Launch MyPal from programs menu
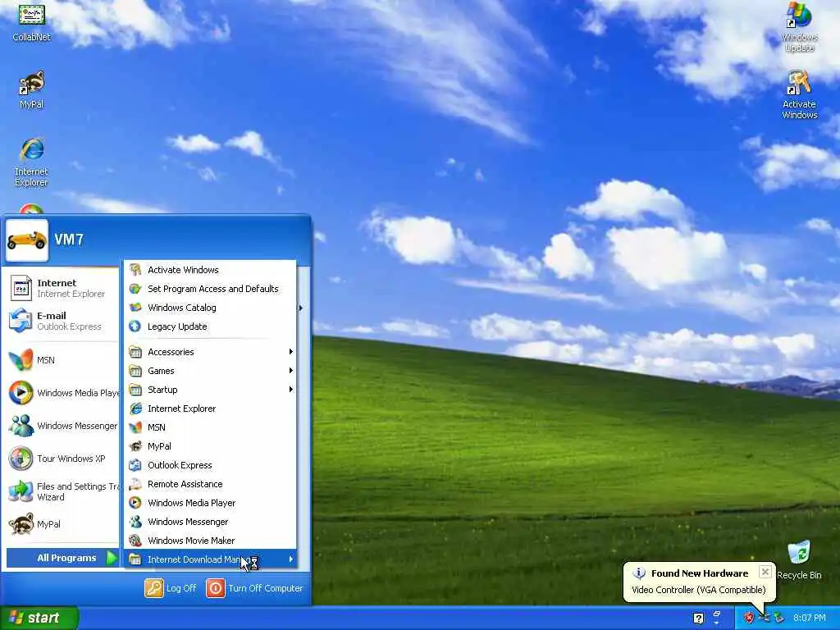The height and width of the screenshot is (630, 840). [x=210, y=446]
